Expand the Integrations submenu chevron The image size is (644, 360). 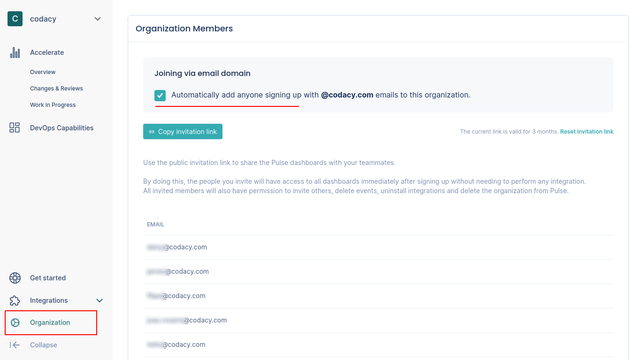pos(100,300)
